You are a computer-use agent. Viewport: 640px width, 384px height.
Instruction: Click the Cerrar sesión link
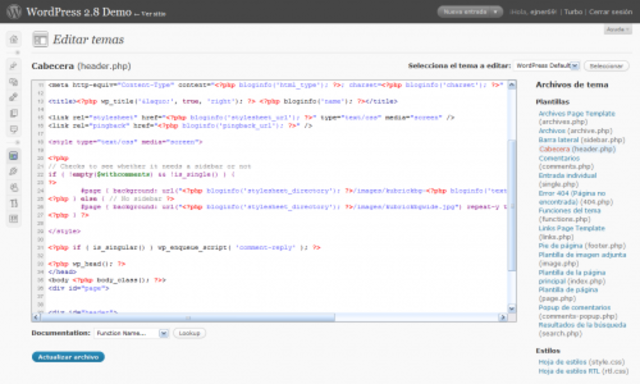tap(610, 12)
